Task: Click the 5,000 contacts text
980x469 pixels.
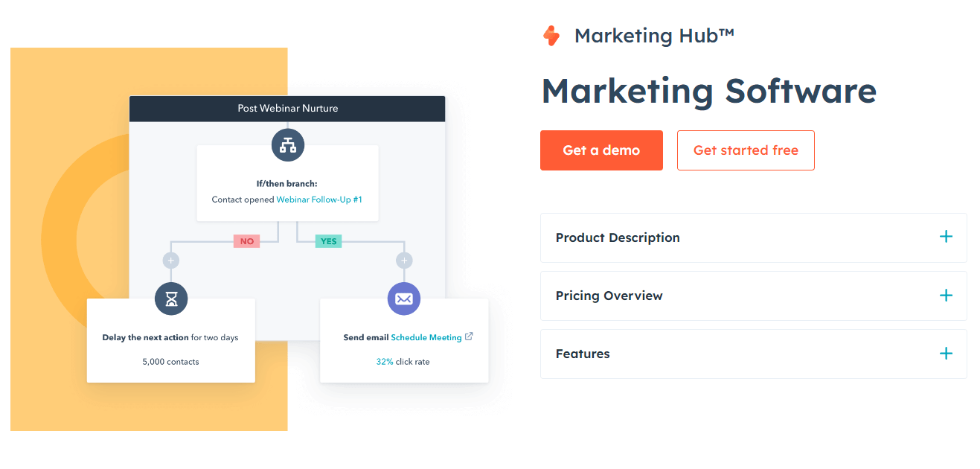Action: pos(170,362)
